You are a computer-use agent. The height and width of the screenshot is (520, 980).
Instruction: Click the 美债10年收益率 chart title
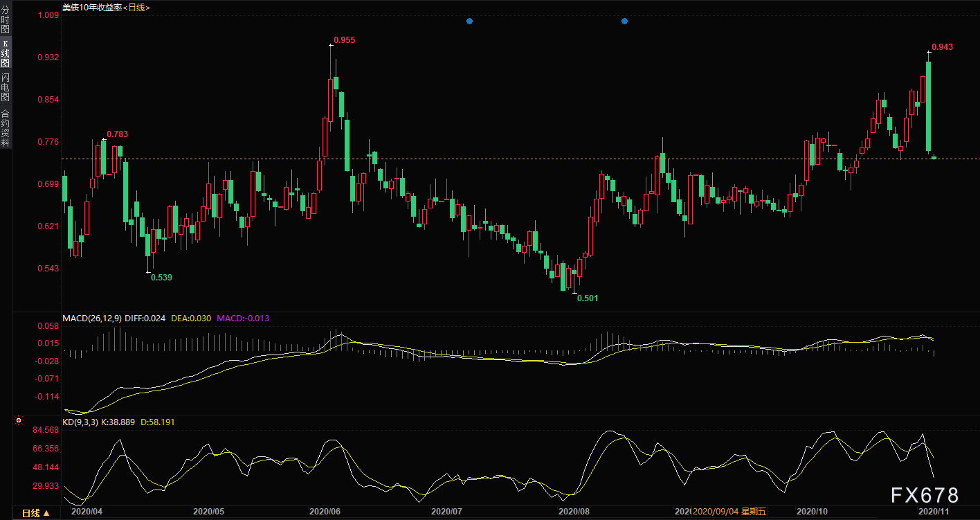[91, 8]
